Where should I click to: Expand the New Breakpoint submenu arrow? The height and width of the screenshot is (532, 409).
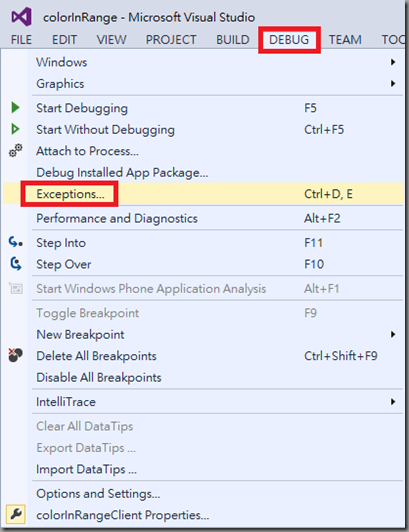pyautogui.click(x=393, y=335)
